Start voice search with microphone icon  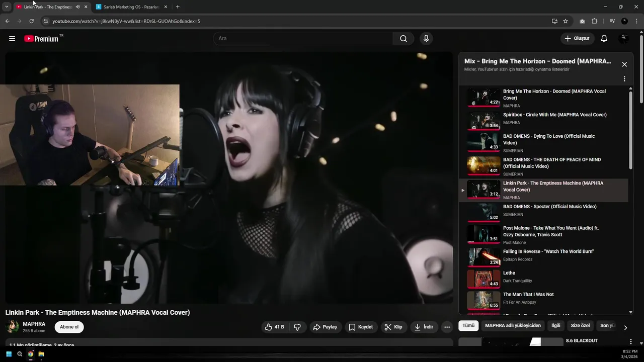tap(426, 39)
